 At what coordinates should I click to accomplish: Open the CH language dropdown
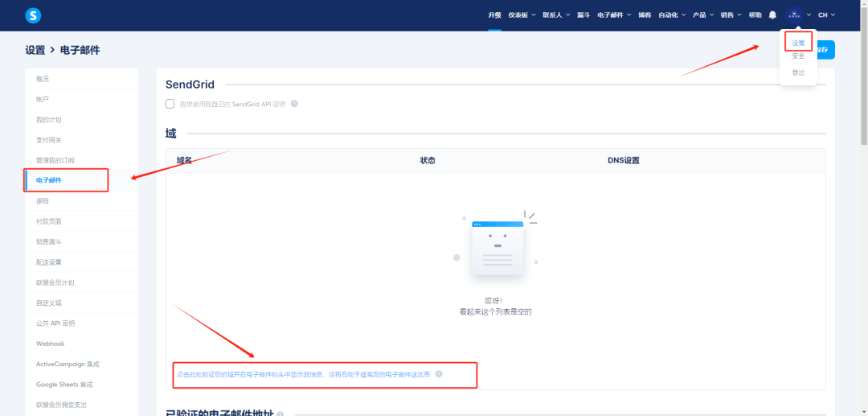826,15
